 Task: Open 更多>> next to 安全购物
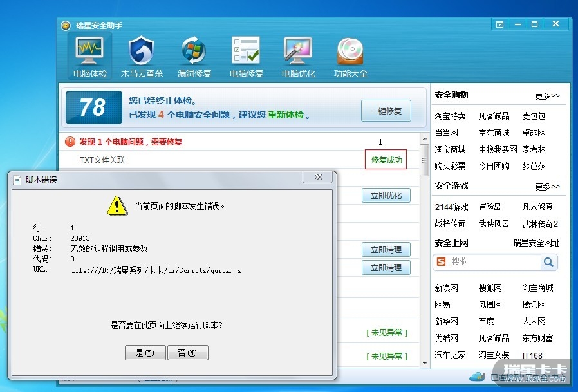tap(547, 96)
